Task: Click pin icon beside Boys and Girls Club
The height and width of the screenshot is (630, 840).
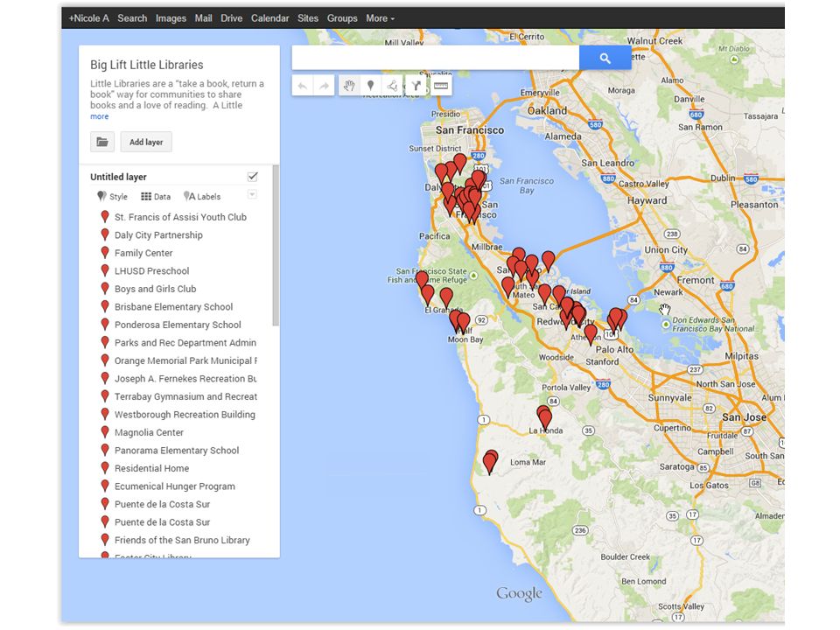Action: pos(105,289)
